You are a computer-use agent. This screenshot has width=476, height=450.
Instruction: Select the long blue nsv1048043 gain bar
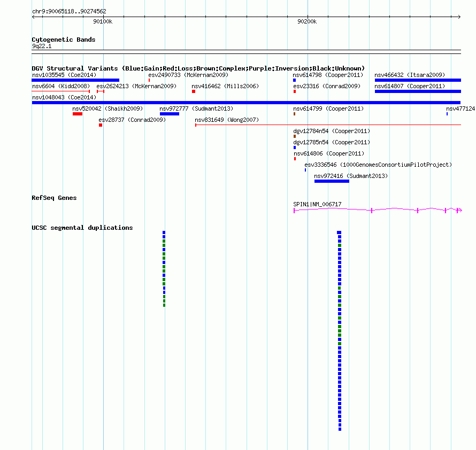click(246, 103)
